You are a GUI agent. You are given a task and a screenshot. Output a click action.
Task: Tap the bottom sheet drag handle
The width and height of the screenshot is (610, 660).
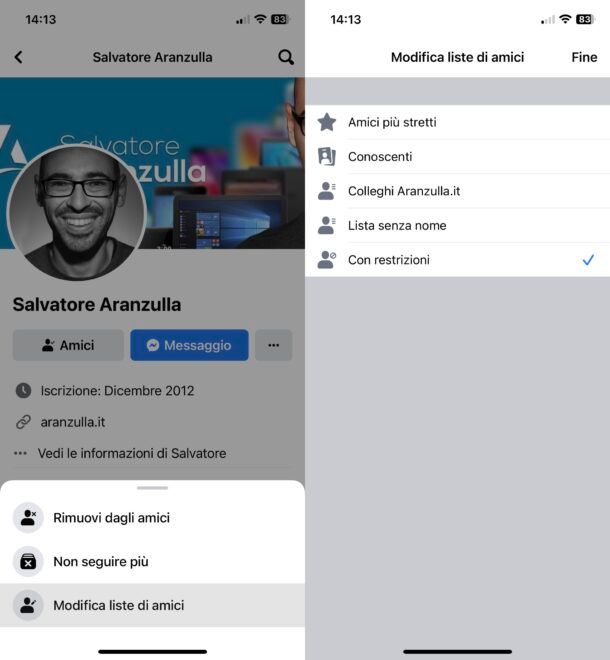[x=152, y=488]
